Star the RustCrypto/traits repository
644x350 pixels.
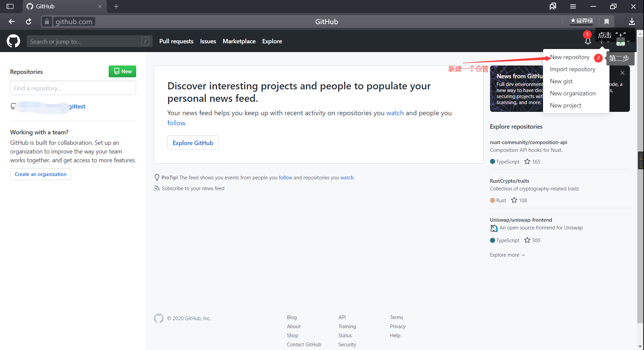click(x=514, y=200)
